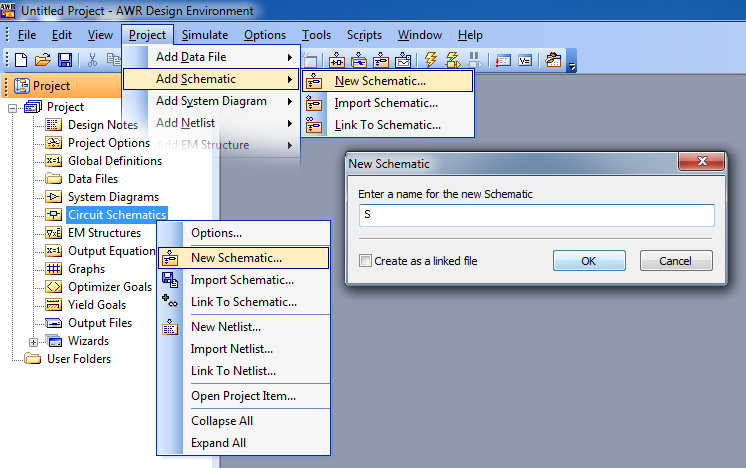
Task: Click Cancel in the New Schematic dialog
Action: click(x=676, y=261)
